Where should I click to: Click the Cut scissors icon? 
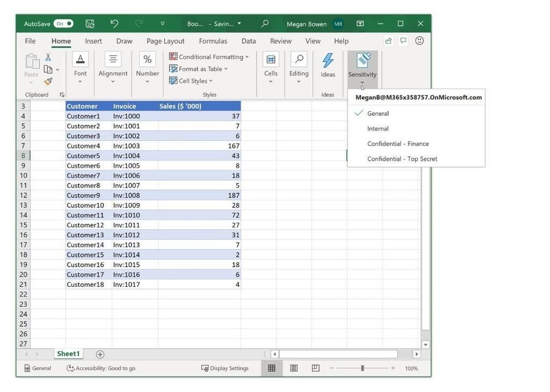(48, 57)
